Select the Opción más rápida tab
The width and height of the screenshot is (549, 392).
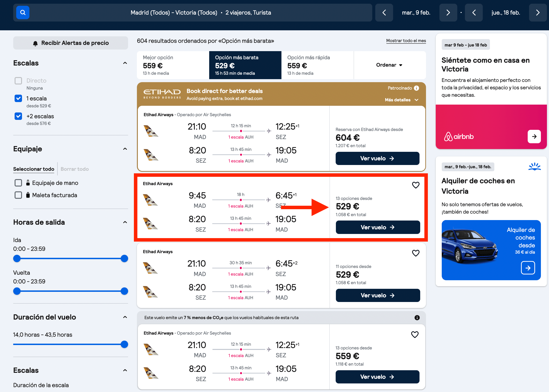click(318, 65)
